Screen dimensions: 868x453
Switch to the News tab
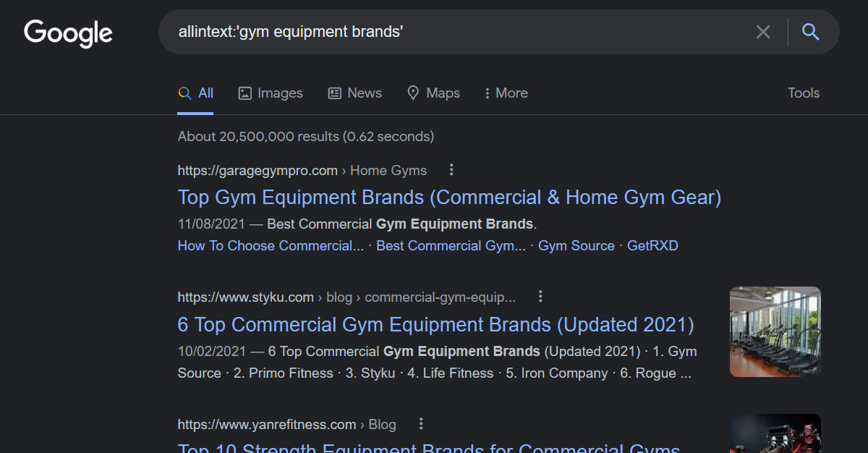click(354, 93)
